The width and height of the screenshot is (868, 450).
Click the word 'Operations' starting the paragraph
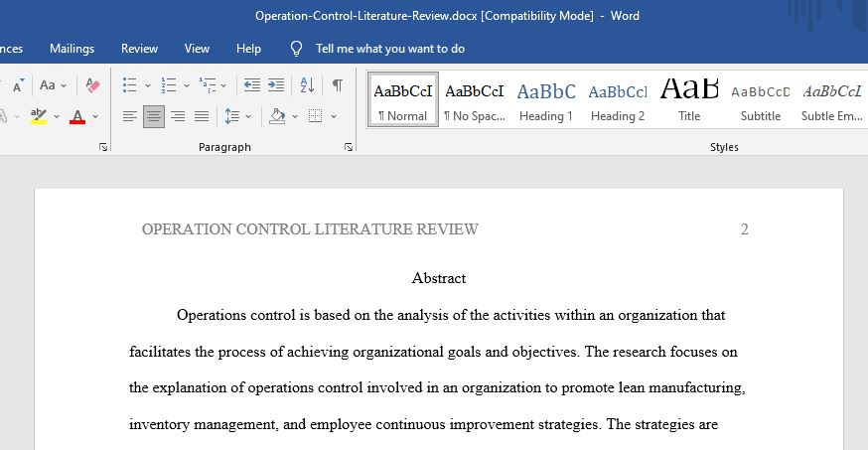[212, 315]
